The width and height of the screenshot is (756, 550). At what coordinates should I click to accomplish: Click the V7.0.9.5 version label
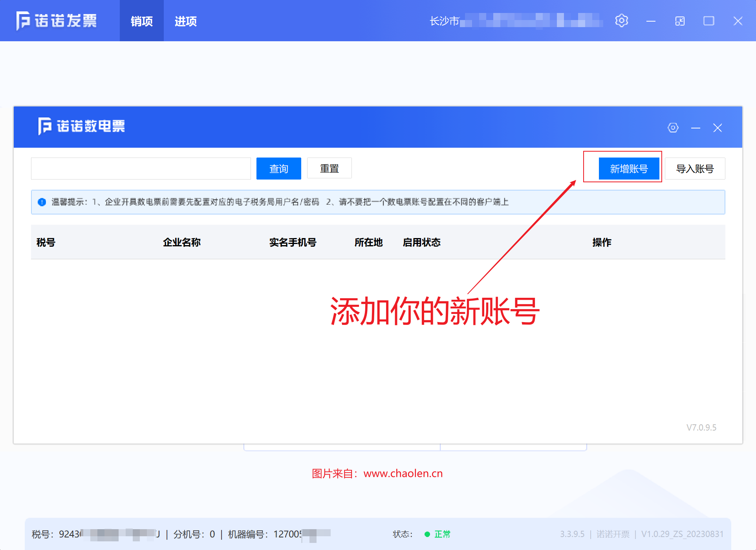point(701,427)
